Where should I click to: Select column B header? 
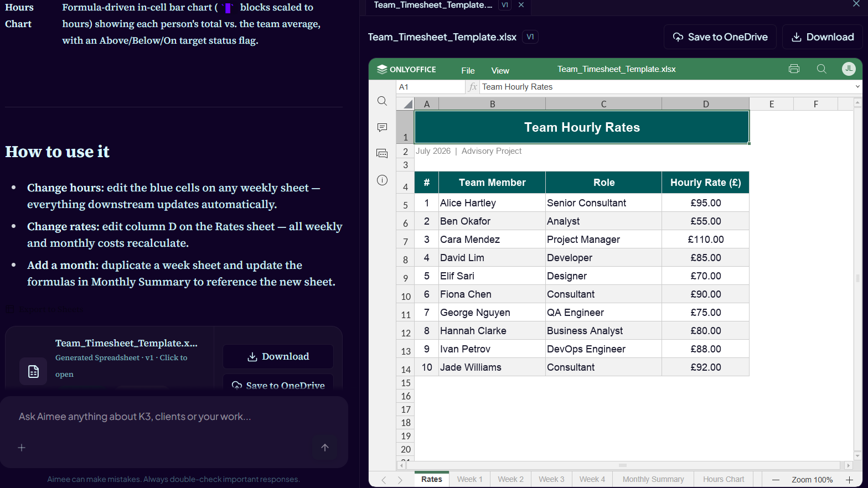point(492,103)
